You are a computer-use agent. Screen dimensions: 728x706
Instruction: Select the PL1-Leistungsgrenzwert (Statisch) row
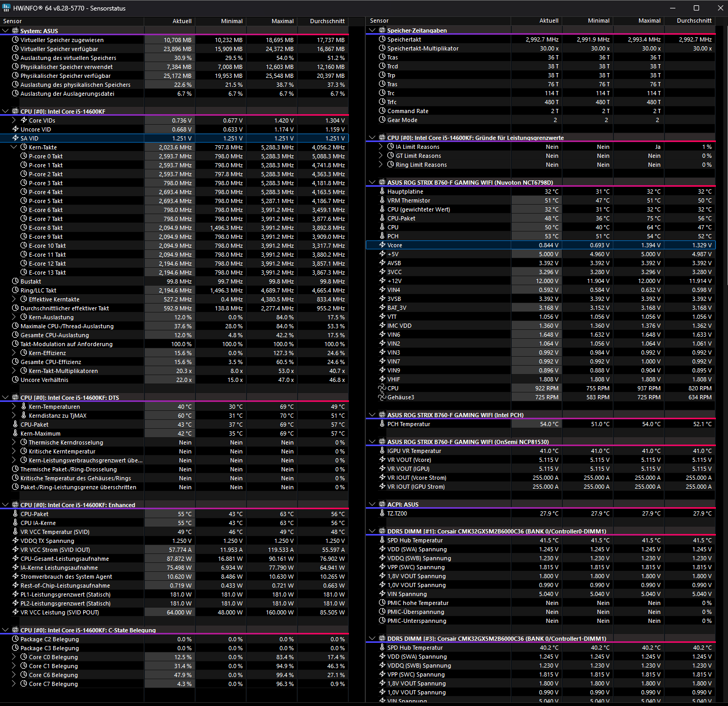tap(174, 594)
